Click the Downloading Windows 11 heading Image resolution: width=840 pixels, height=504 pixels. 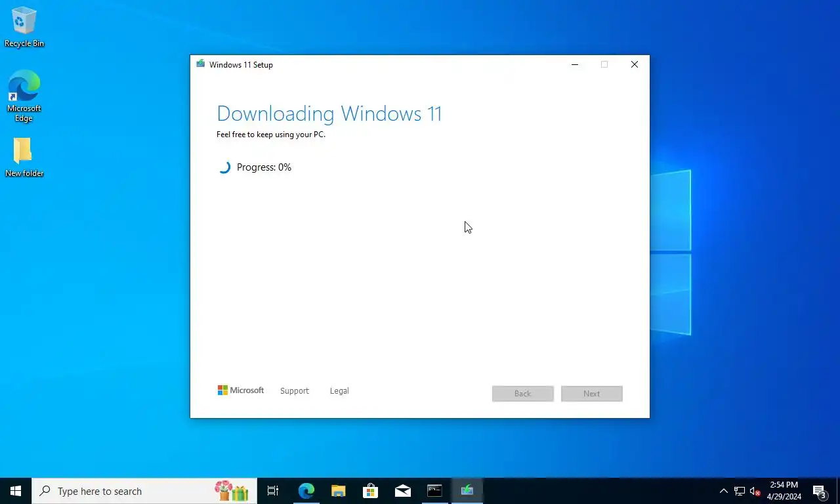click(x=329, y=114)
